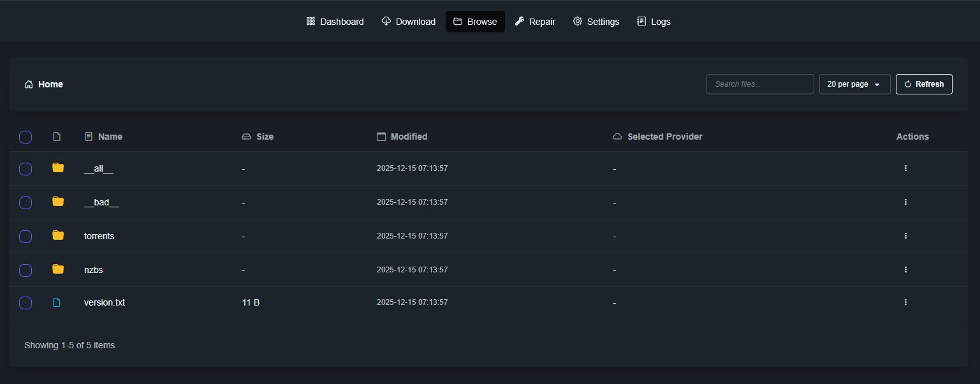Image resolution: width=980 pixels, height=384 pixels.
Task: Toggle the select-all checkbox in header
Action: [x=26, y=137]
